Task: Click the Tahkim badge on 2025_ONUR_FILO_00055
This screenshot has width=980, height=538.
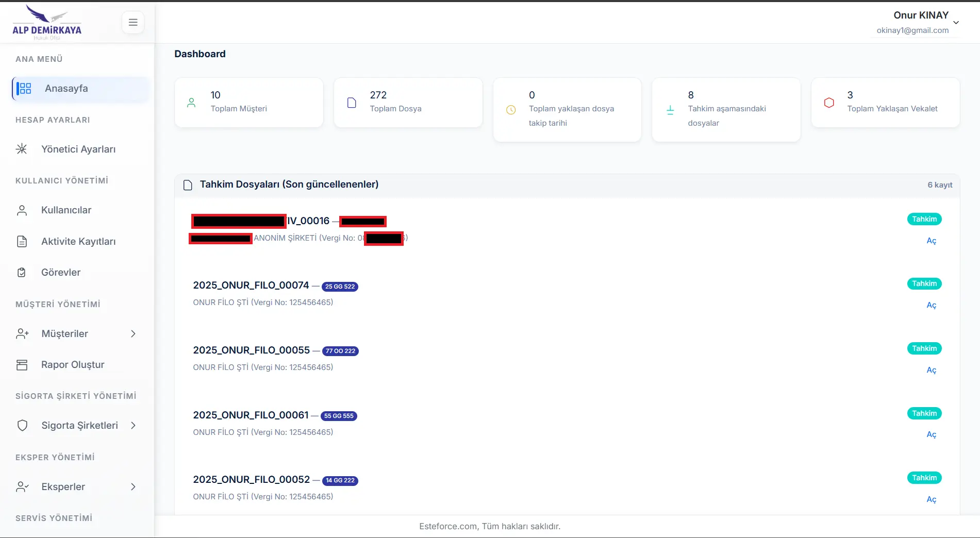Action: pos(924,348)
